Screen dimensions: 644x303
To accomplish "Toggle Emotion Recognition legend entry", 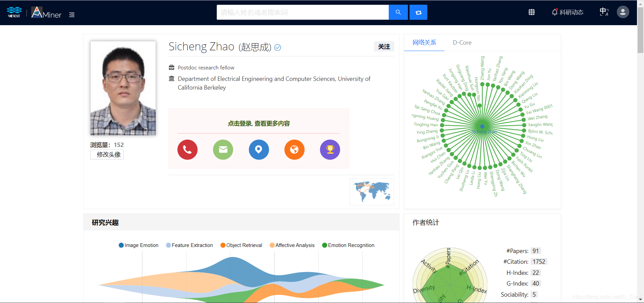I will tap(348, 245).
